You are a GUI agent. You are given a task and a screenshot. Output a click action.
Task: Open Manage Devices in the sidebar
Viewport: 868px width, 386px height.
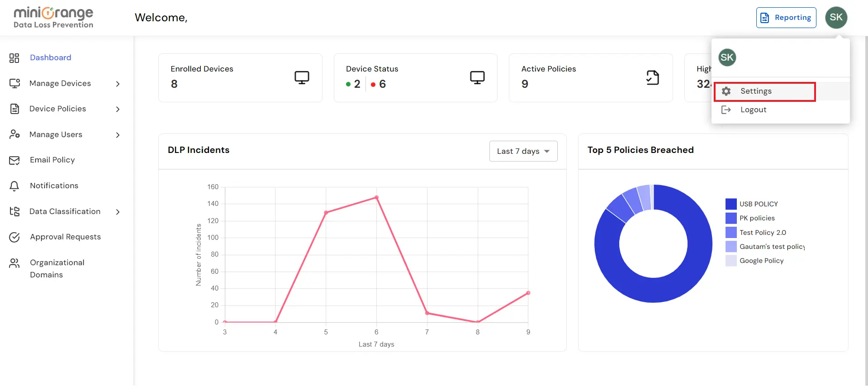pos(60,83)
